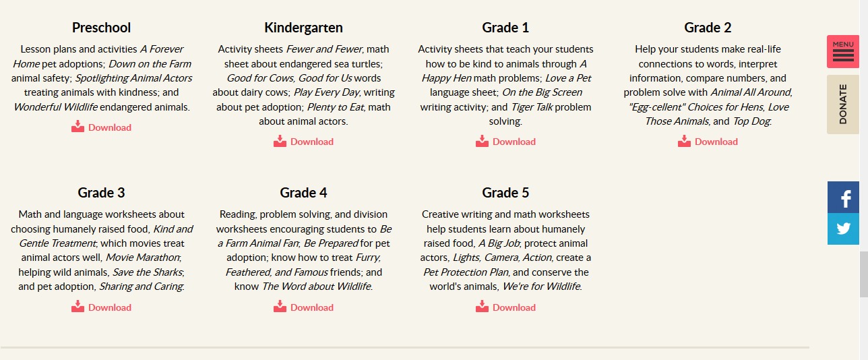Click the Grade 4 download tray icon

point(280,306)
